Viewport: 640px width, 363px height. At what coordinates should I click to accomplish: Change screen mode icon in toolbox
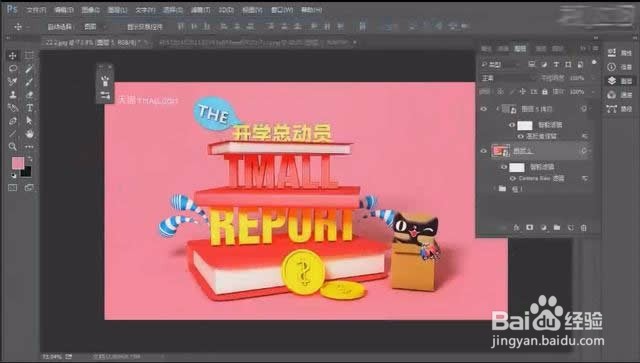[29, 188]
